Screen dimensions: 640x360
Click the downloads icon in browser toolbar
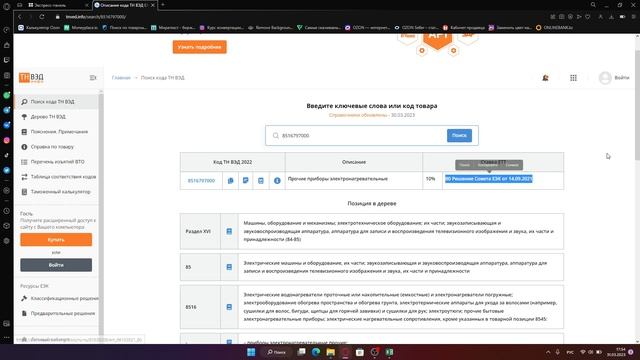tap(611, 17)
